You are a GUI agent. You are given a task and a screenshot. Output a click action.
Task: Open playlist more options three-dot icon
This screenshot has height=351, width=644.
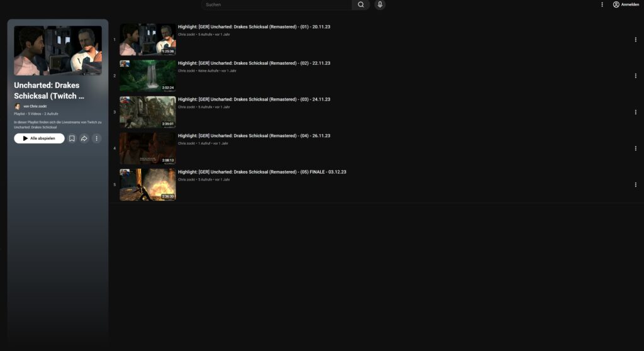coord(96,138)
